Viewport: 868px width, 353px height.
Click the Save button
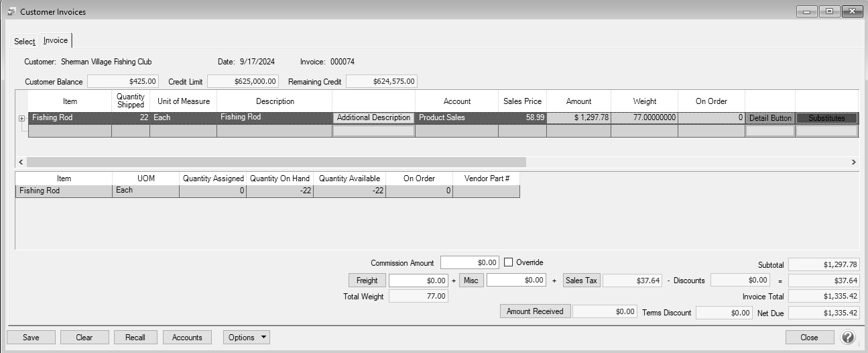[x=31, y=338]
